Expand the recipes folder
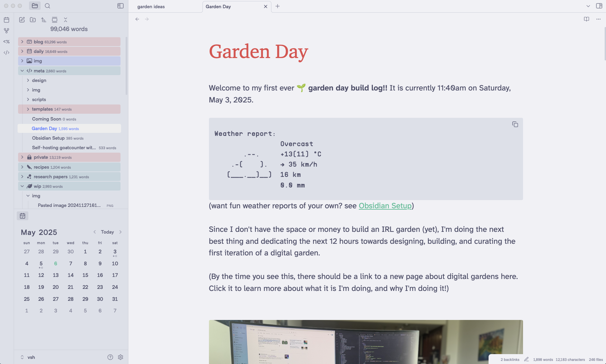Image resolution: width=606 pixels, height=364 pixels. 69,167
